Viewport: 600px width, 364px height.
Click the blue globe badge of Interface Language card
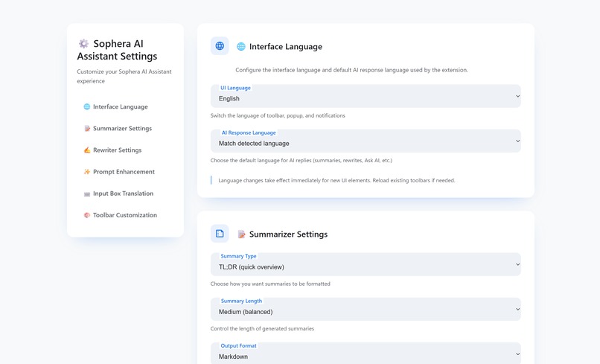coord(220,46)
